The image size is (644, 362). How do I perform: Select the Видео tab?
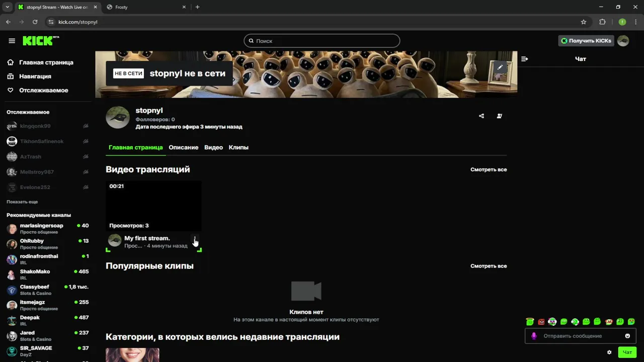click(x=213, y=147)
